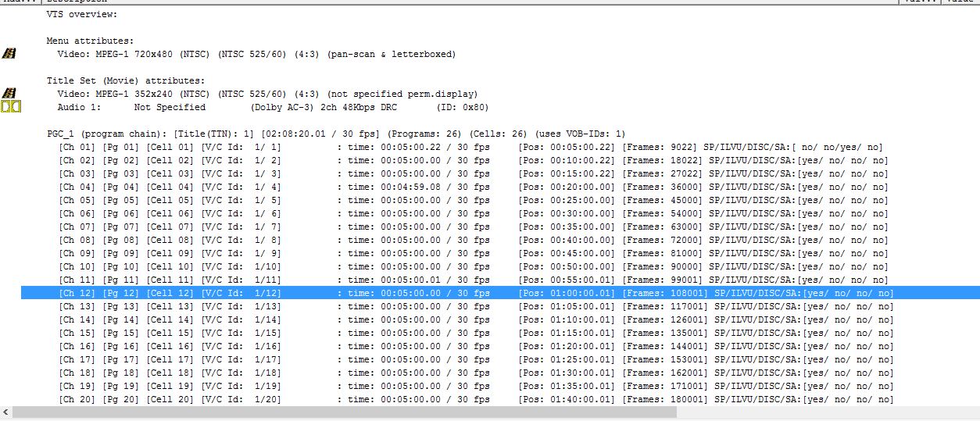Select the Ch 11 cell row

tap(474, 280)
